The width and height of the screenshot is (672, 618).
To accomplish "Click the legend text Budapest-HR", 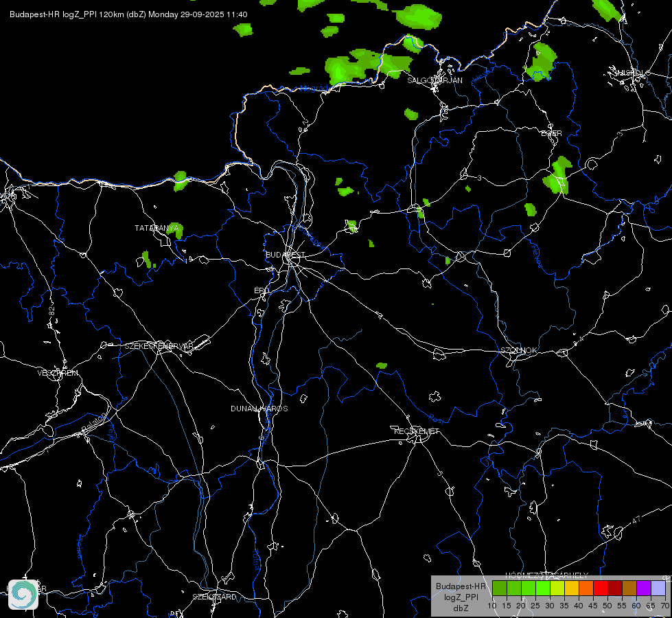I will tap(461, 586).
